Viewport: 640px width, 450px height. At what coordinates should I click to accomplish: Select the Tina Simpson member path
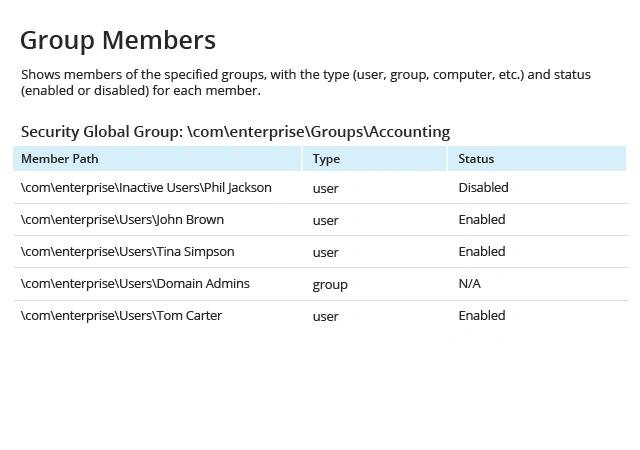coord(128,252)
